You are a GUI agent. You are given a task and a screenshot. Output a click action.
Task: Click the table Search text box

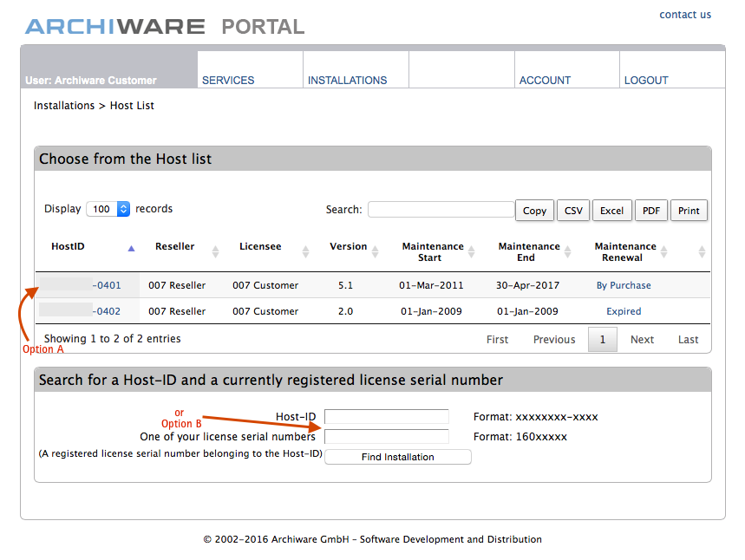[x=441, y=210]
